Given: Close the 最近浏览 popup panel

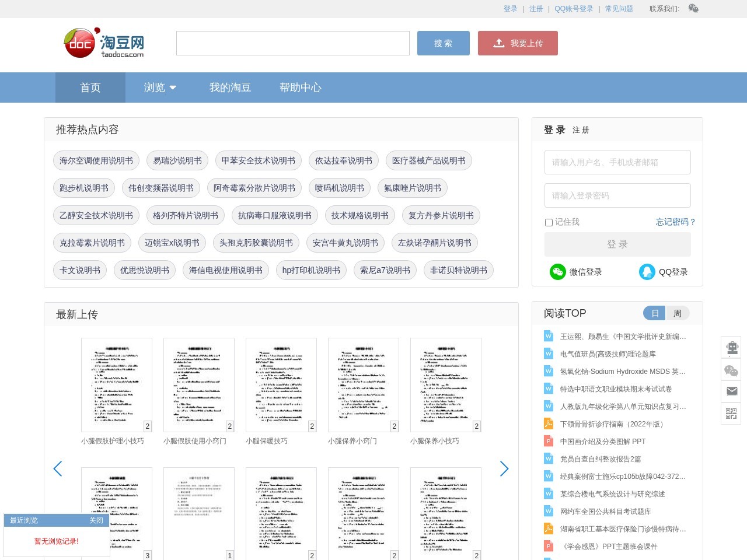Looking at the screenshot, I should [96, 520].
